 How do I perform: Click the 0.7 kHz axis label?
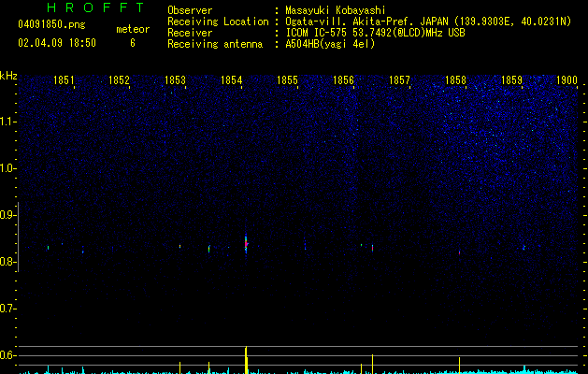pyautogui.click(x=7, y=309)
